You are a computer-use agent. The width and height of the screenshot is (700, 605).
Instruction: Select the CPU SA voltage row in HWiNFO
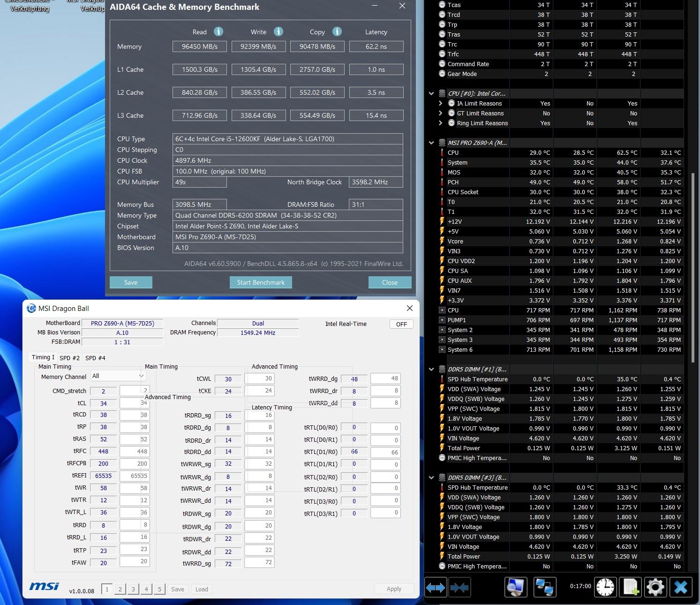click(560, 271)
